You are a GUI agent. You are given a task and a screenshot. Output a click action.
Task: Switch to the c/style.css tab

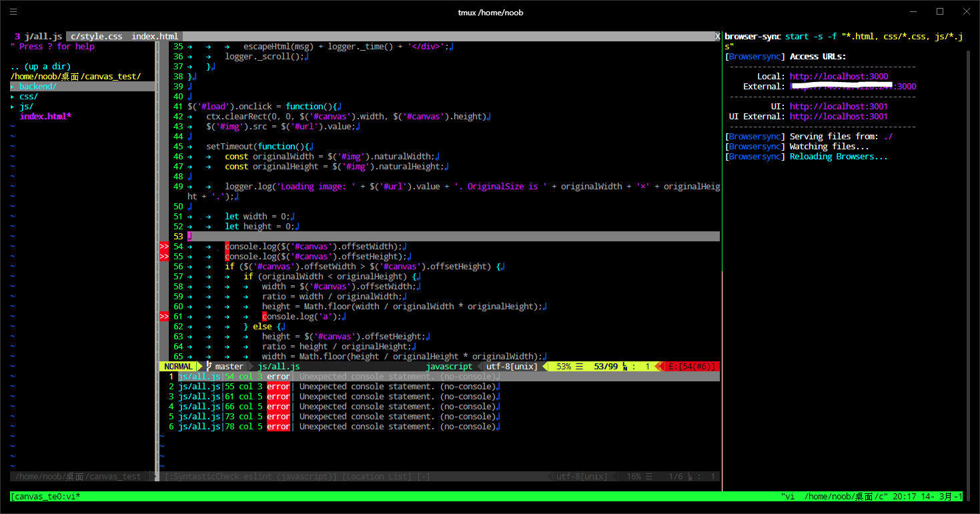click(x=97, y=37)
